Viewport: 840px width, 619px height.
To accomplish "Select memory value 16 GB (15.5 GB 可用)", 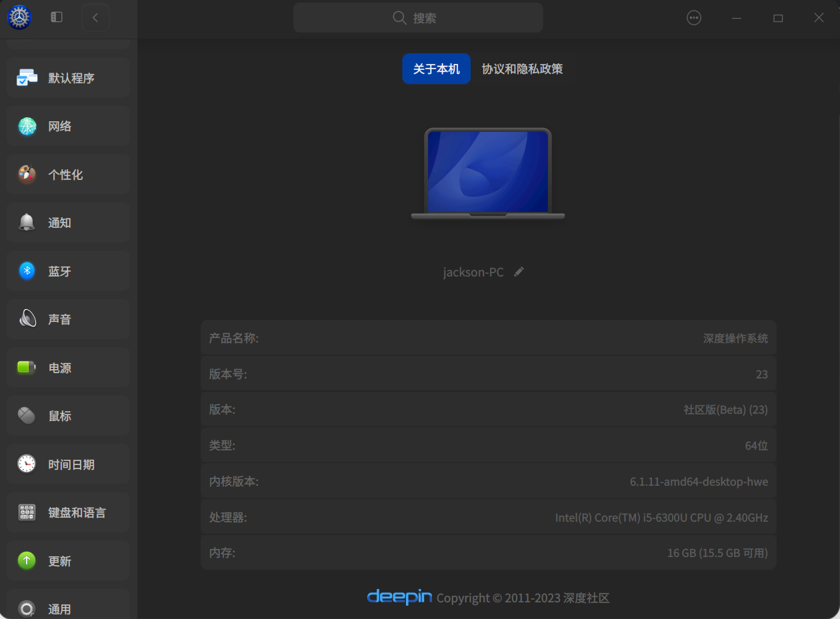I will (717, 553).
